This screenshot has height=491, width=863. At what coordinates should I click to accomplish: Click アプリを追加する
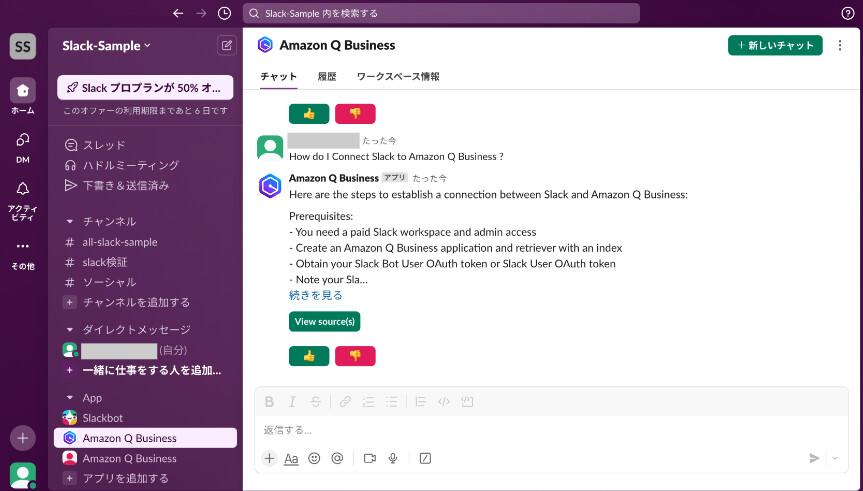[x=145, y=478]
